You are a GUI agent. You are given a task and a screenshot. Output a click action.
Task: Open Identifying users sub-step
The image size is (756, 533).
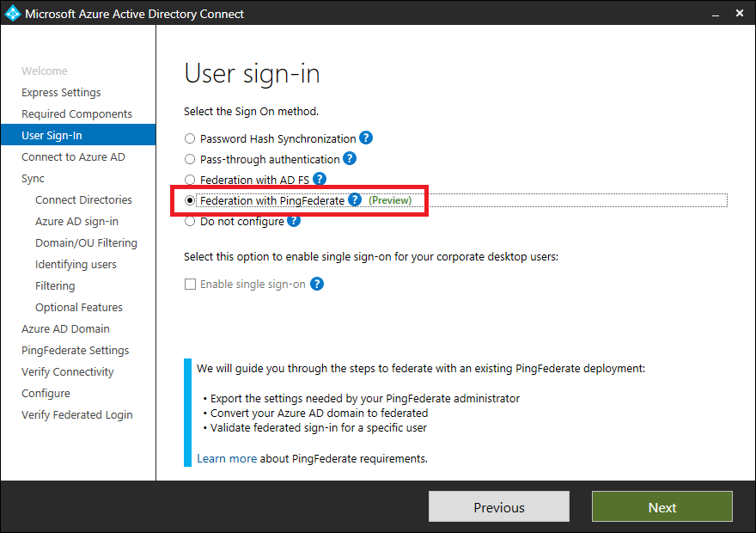(76, 264)
